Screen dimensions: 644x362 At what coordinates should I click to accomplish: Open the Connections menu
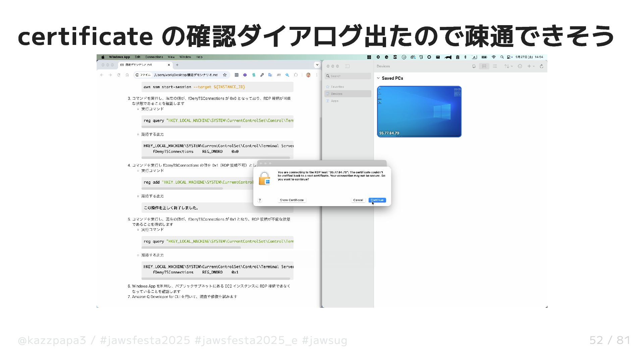point(154,57)
